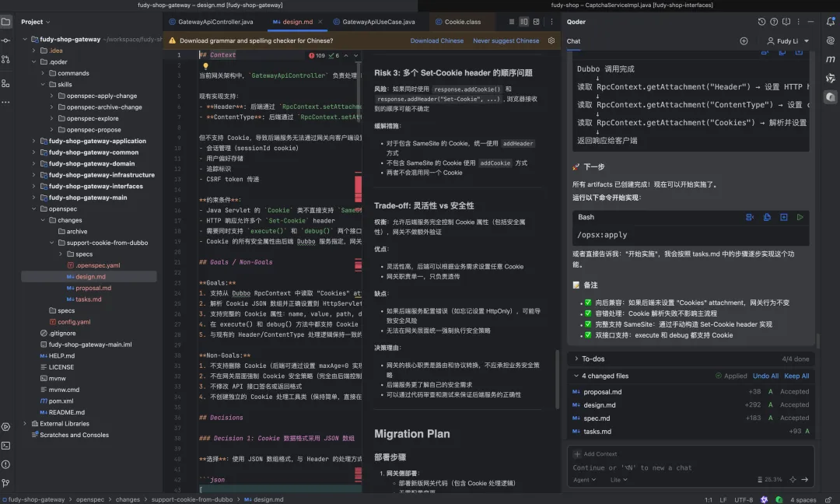Screen dimensions: 840x504
Task: Switch to Cookie.class tab
Action: pos(458,22)
